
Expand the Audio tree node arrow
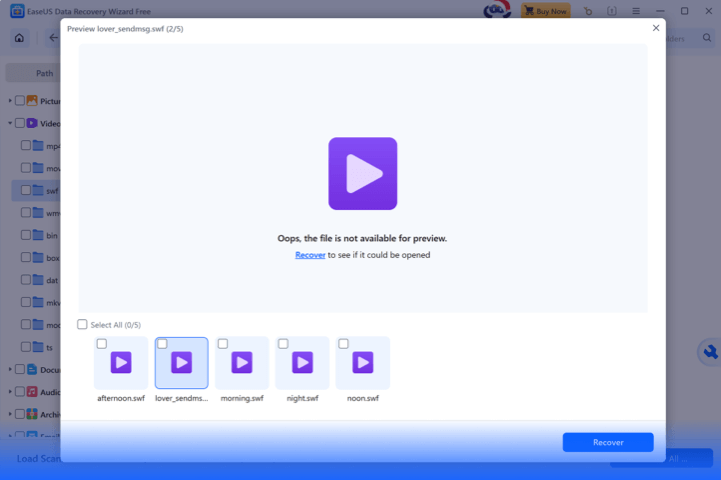tap(10, 392)
